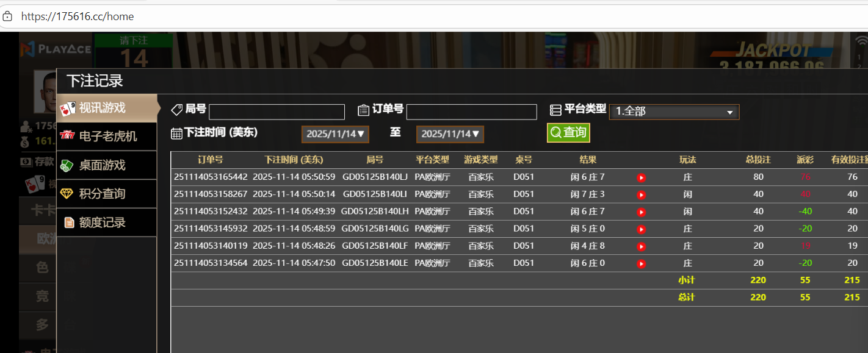
Task: Play replay for round GD05125B140LI
Action: click(x=641, y=194)
